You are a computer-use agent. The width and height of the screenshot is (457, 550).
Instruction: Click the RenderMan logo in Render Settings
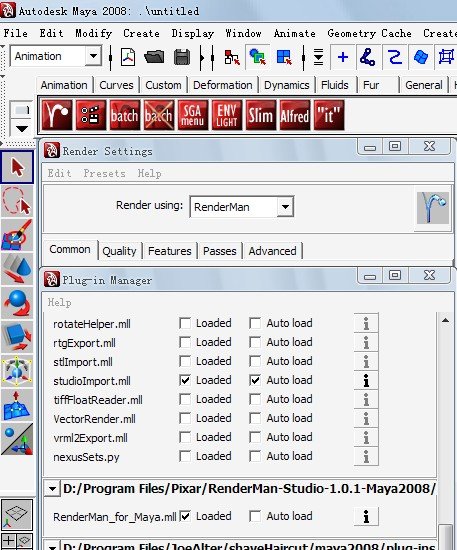[433, 208]
